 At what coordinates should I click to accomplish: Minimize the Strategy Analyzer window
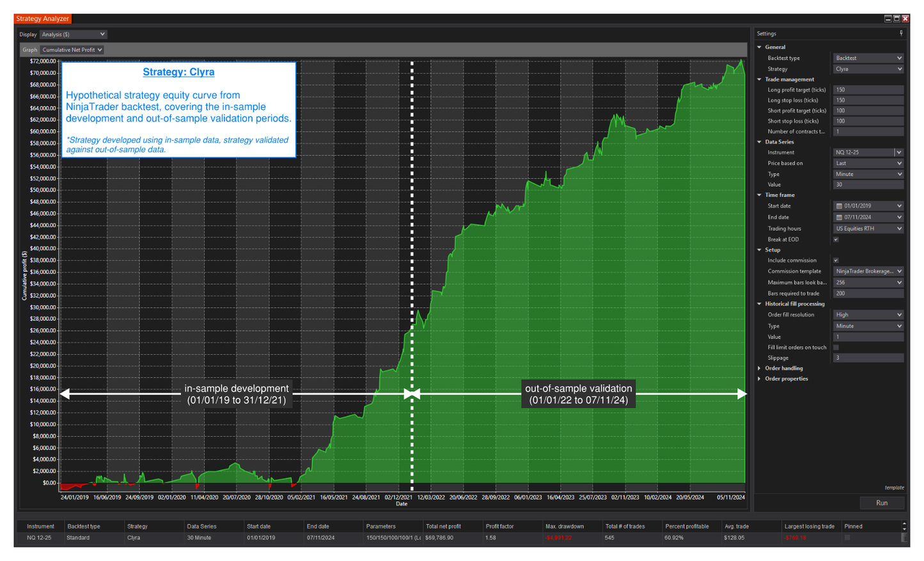click(x=888, y=19)
